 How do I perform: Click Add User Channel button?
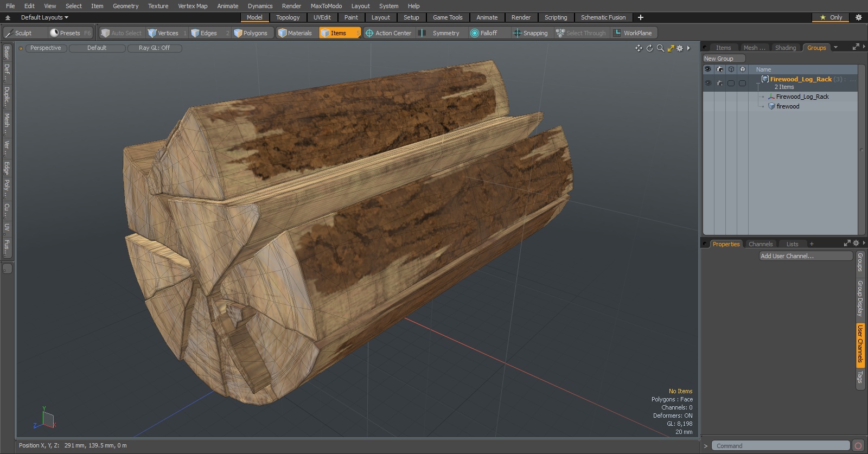coord(806,256)
